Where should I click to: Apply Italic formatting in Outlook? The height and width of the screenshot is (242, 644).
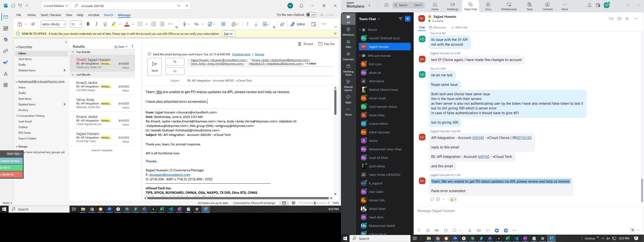[97, 24]
